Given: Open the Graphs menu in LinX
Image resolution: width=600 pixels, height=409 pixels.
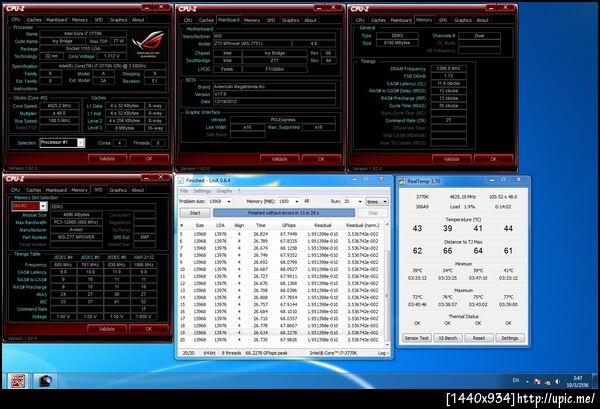Looking at the screenshot, I should click(x=224, y=191).
